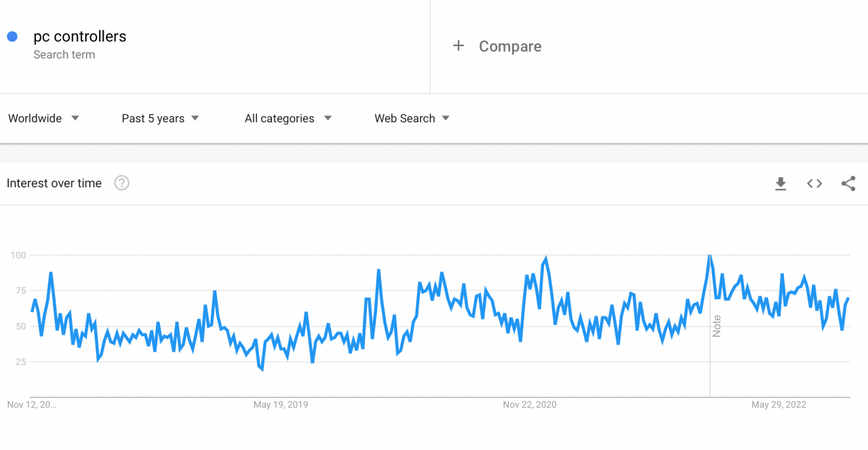
Task: Expand the Past 5 years time range selector
Action: (160, 118)
